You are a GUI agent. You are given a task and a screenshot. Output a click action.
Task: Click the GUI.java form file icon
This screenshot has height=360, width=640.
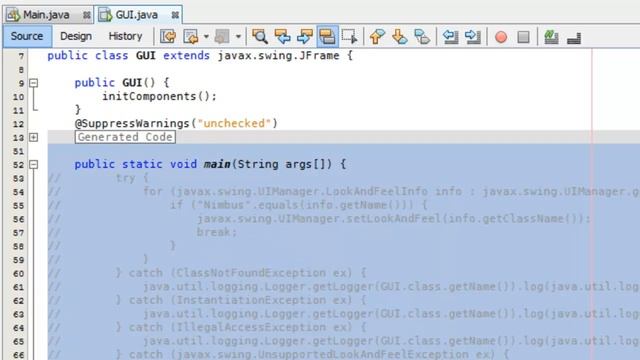(106, 15)
